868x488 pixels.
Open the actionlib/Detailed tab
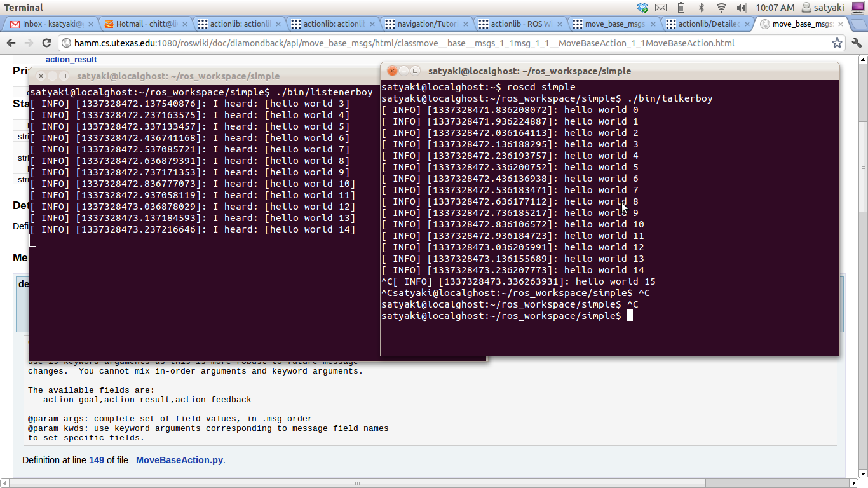click(707, 24)
